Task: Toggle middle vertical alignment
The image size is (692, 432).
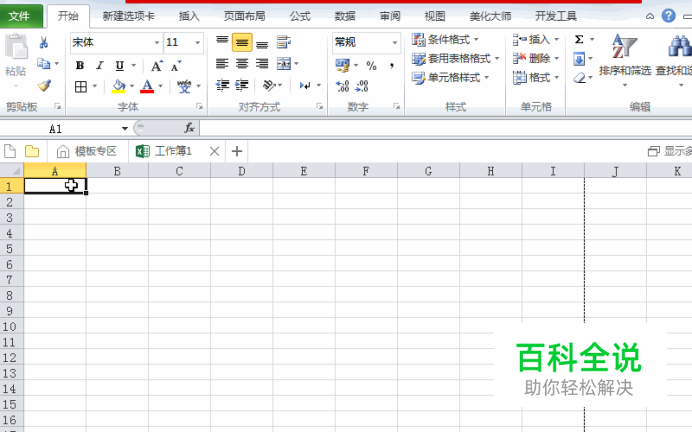Action: [x=242, y=42]
